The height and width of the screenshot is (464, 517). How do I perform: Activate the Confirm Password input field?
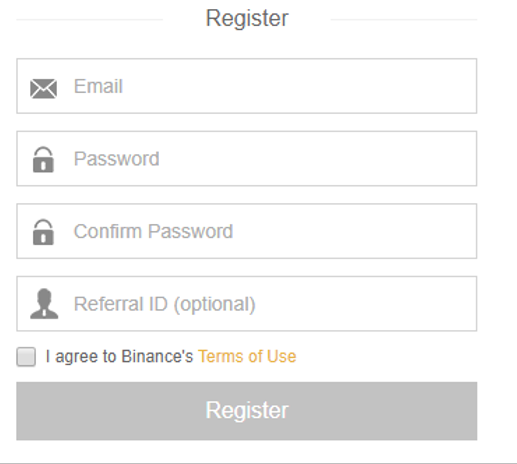(247, 231)
